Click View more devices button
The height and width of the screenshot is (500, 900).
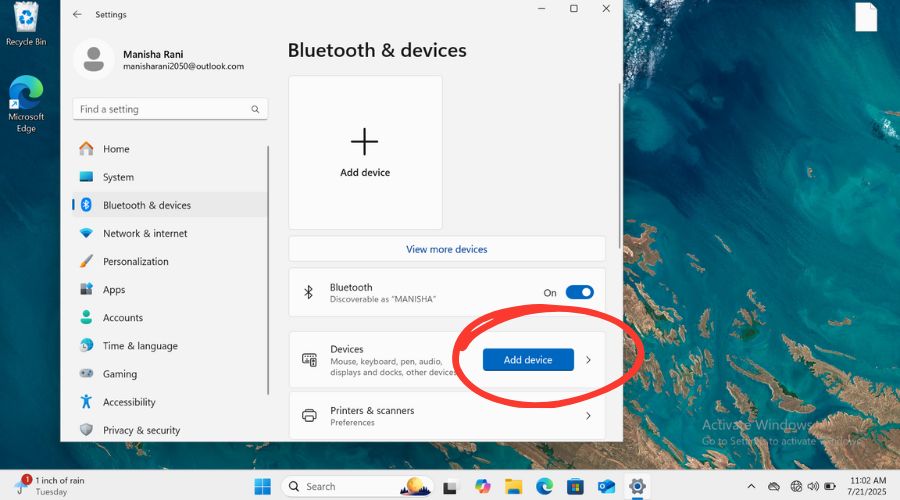click(x=446, y=249)
